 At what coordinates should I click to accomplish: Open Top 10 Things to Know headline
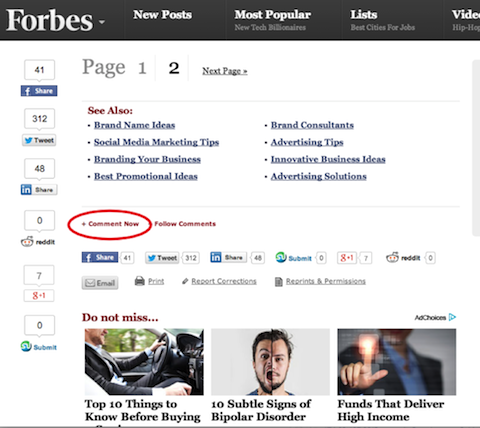pyautogui.click(x=143, y=411)
